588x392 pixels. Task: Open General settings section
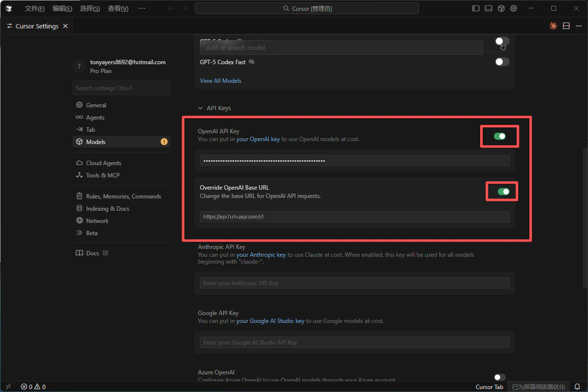122,105
